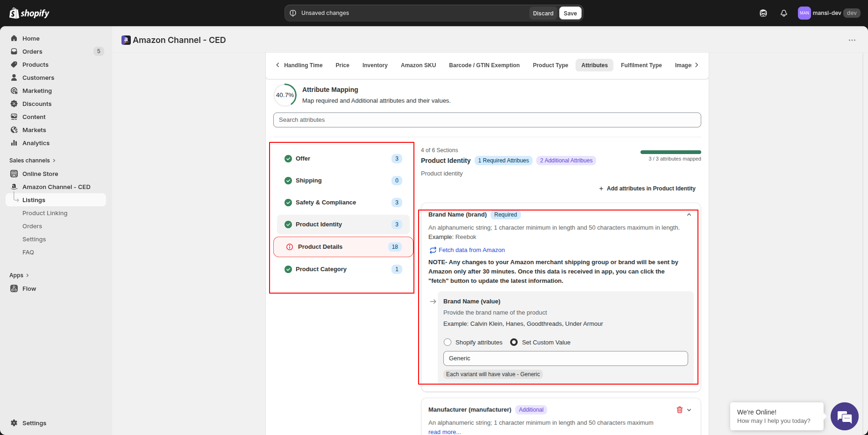Click the Product Details warning icon
Viewport: 868px width, 435px height.
point(290,247)
